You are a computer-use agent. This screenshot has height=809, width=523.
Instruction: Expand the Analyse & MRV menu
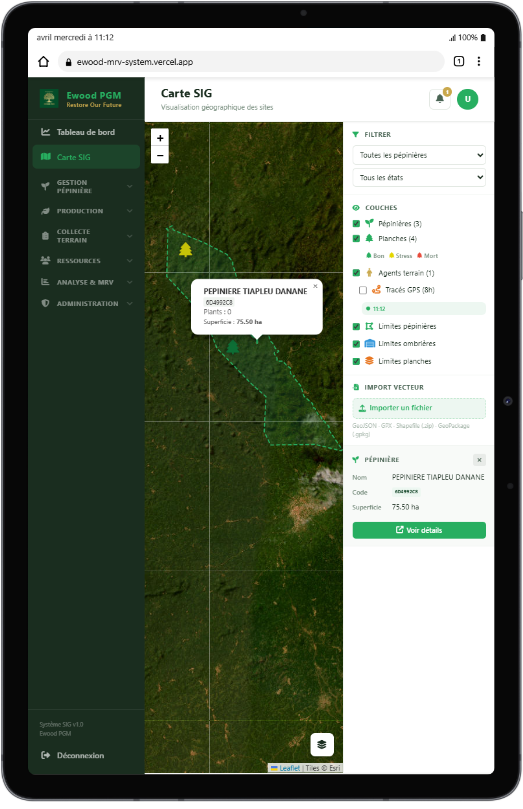pos(86,282)
